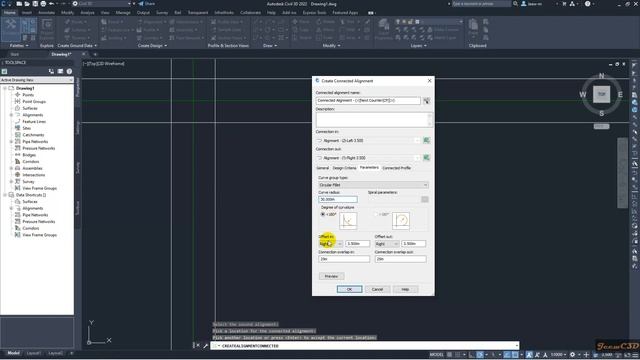The image size is (640, 360).
Task: Click the Connection overlap out field
Action: pyautogui.click(x=400, y=259)
